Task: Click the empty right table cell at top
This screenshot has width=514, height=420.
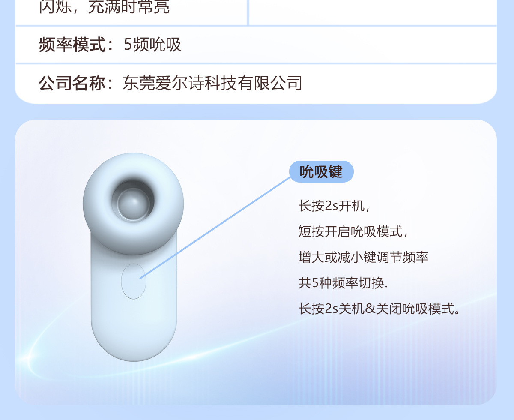Action: [x=373, y=12]
